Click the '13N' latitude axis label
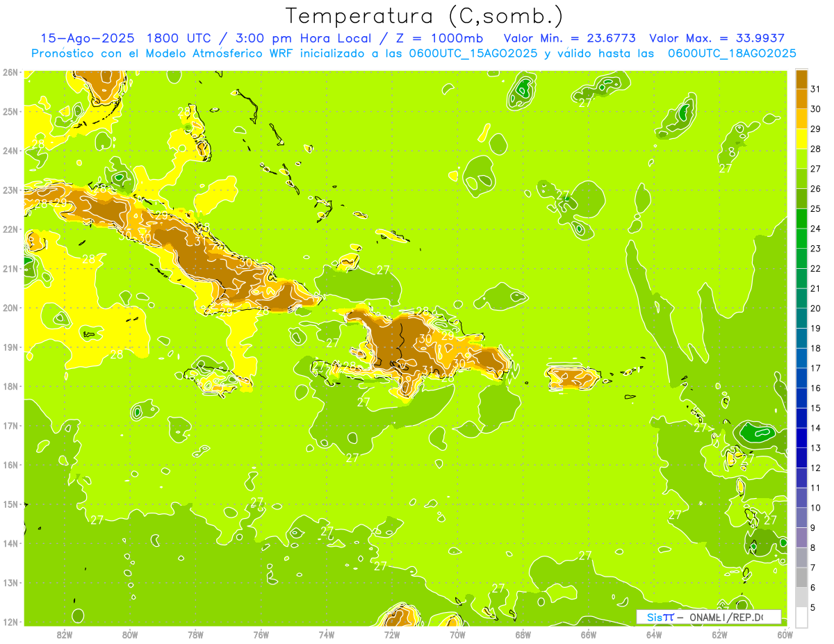 pyautogui.click(x=10, y=583)
